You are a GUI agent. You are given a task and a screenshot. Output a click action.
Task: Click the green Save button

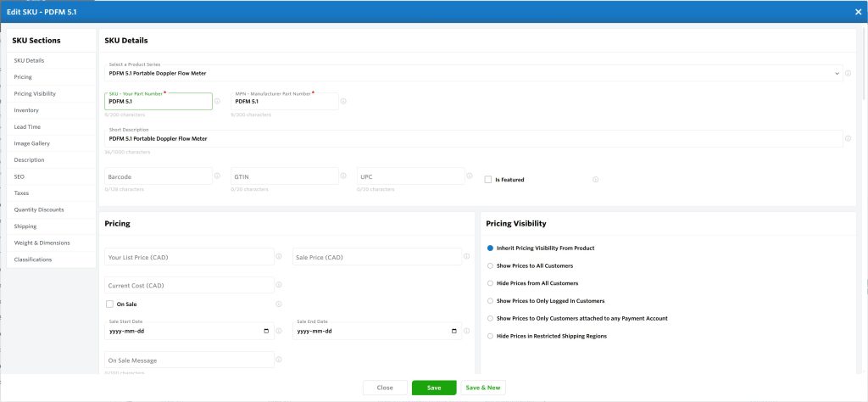tap(434, 388)
